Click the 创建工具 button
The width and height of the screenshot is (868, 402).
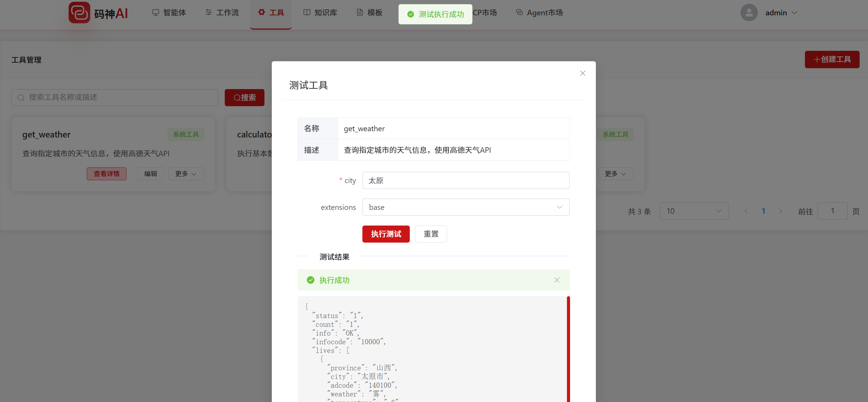(x=832, y=60)
